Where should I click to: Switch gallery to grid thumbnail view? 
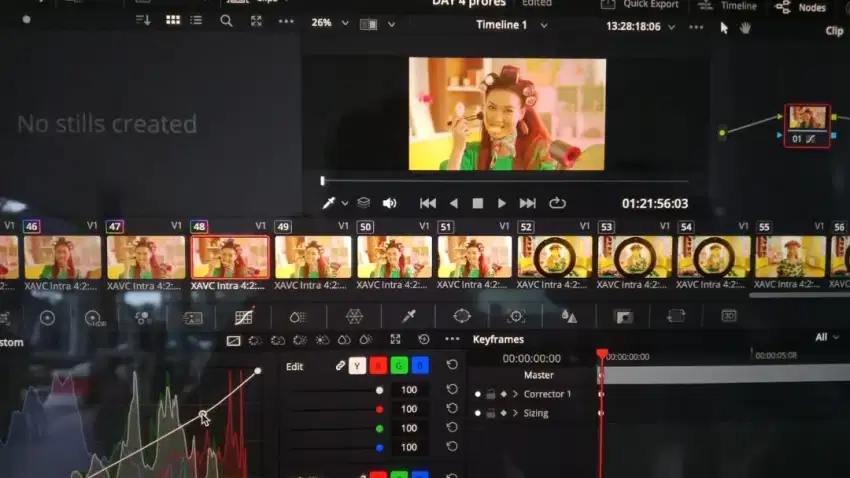pyautogui.click(x=173, y=21)
